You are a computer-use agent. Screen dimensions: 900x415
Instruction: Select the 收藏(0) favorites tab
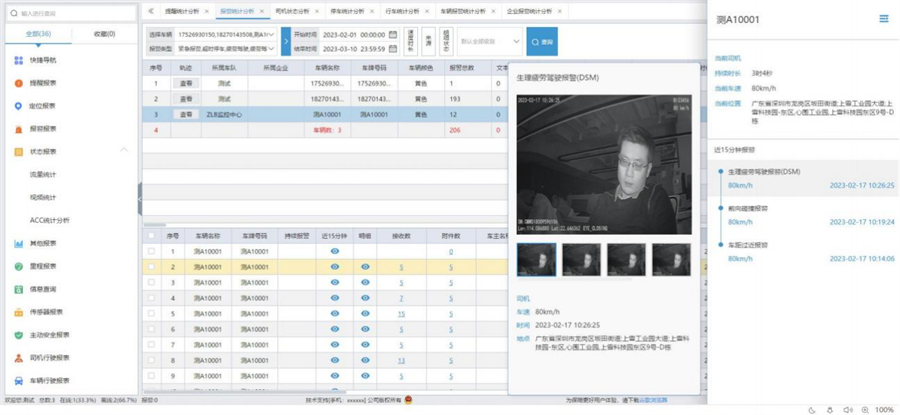(x=103, y=34)
